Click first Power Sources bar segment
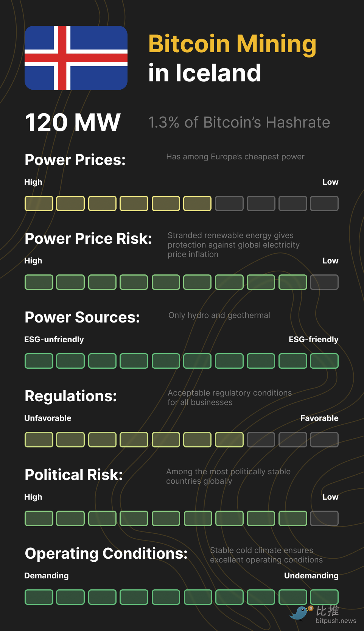 coord(39,361)
